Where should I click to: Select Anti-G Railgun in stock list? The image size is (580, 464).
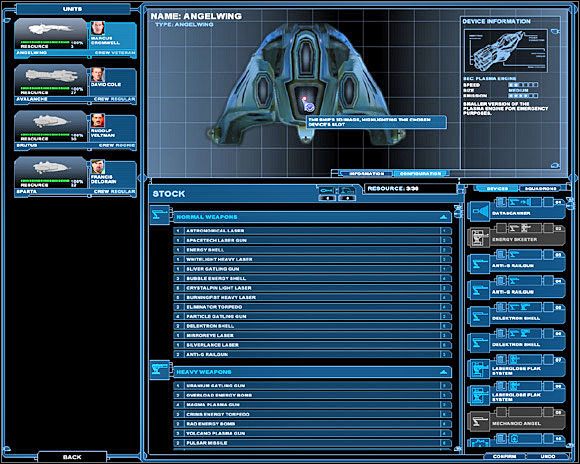[x=313, y=354]
